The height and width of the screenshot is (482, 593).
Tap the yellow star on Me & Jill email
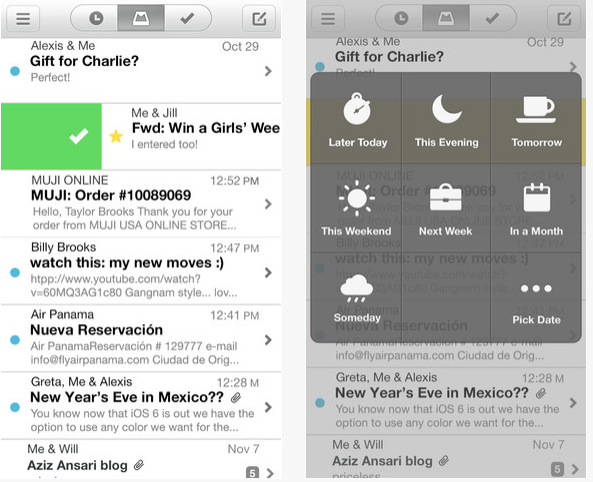(x=116, y=136)
